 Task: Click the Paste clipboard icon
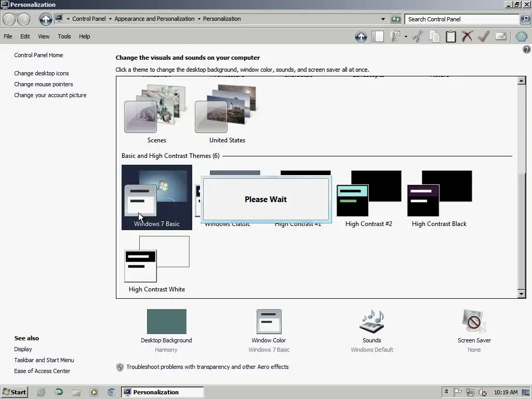[x=451, y=36]
